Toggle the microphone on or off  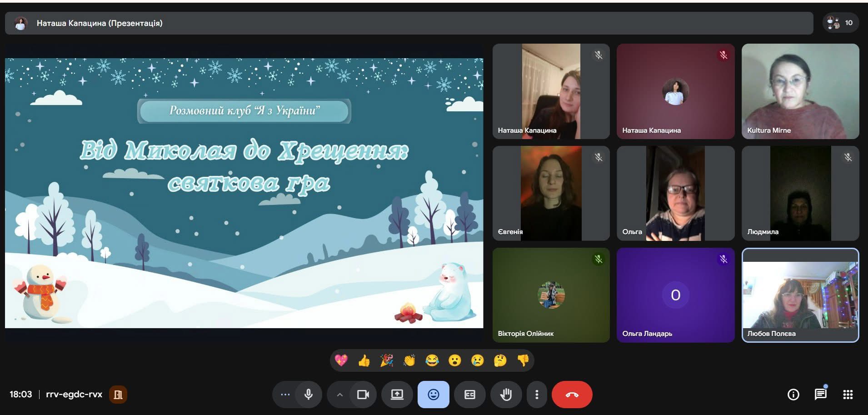309,395
